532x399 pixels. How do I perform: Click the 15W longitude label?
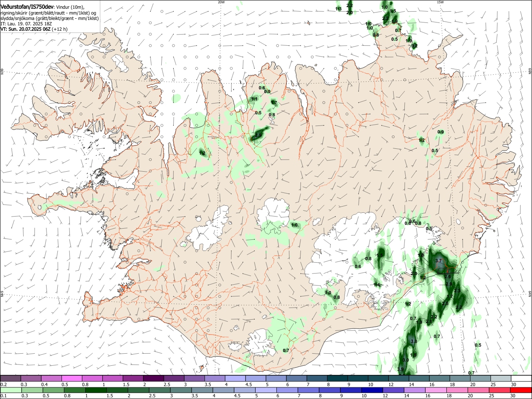[440, 2]
